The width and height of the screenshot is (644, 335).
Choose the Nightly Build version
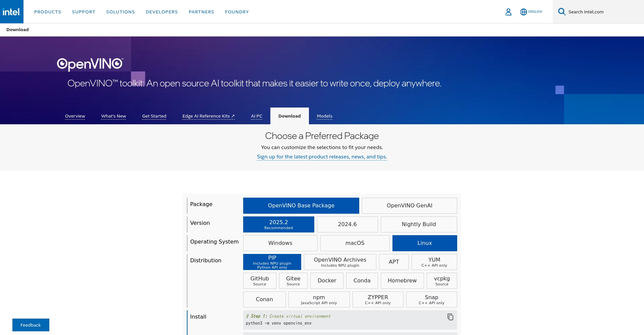419,224
